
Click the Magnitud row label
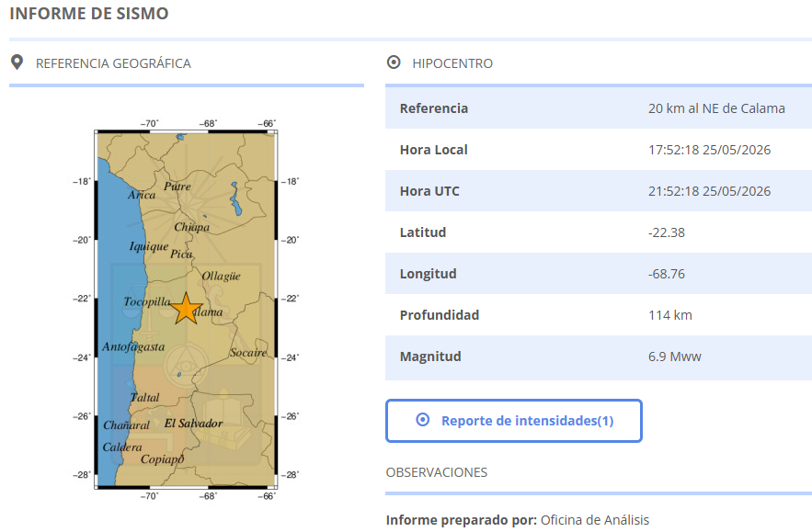pos(430,357)
